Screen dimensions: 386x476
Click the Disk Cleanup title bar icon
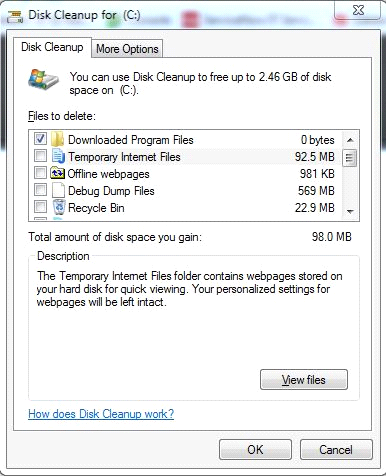[x=15, y=16]
